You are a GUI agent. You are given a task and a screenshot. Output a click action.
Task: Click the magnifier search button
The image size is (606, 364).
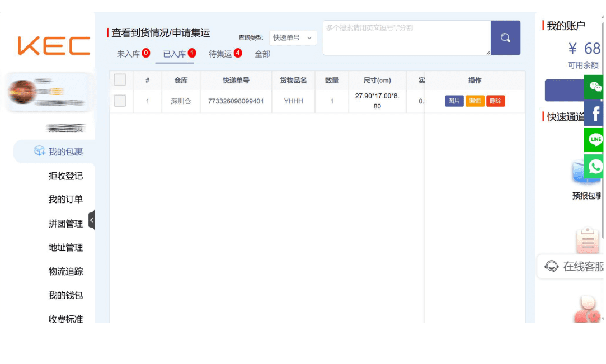click(505, 38)
